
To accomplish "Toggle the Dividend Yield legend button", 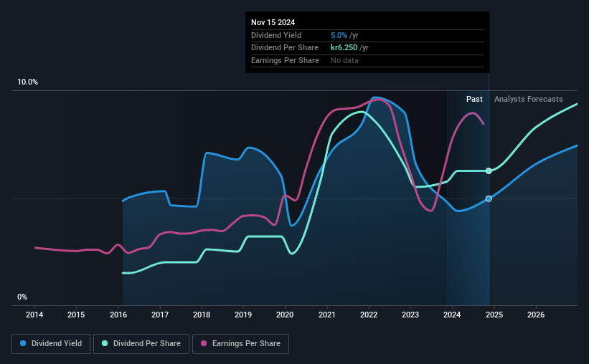I will pyautogui.click(x=51, y=344).
